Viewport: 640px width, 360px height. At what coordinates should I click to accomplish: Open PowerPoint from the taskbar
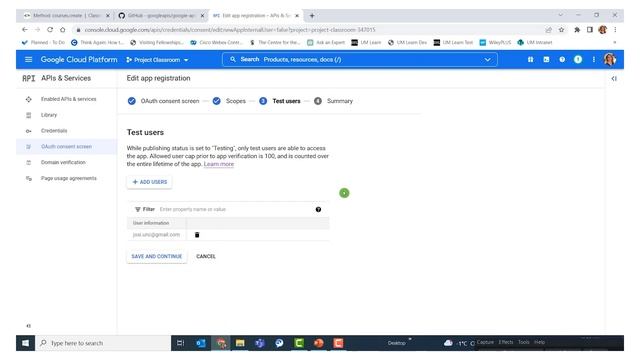(319, 343)
